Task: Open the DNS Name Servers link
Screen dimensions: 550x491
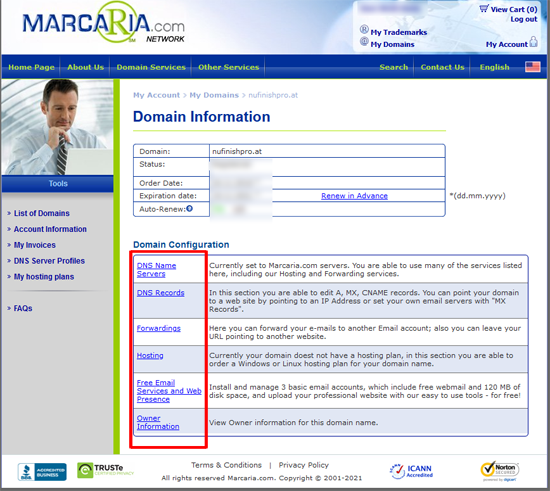Action: [156, 270]
